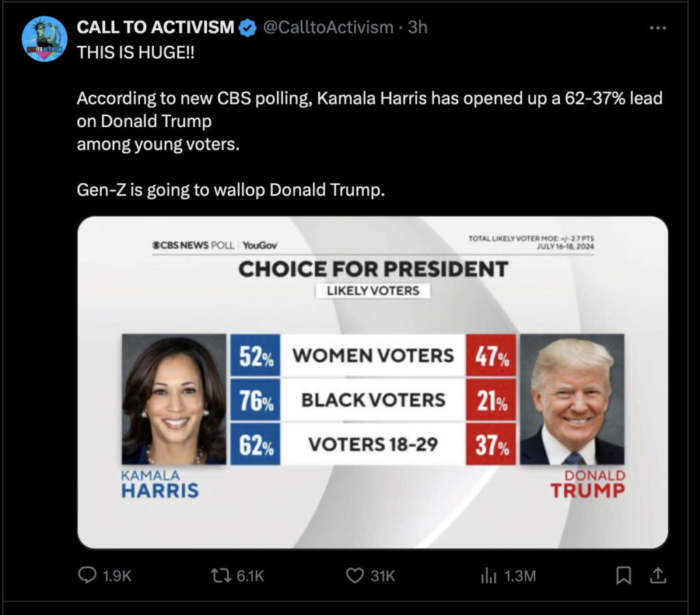Click the share upload arrow icon

point(657,576)
